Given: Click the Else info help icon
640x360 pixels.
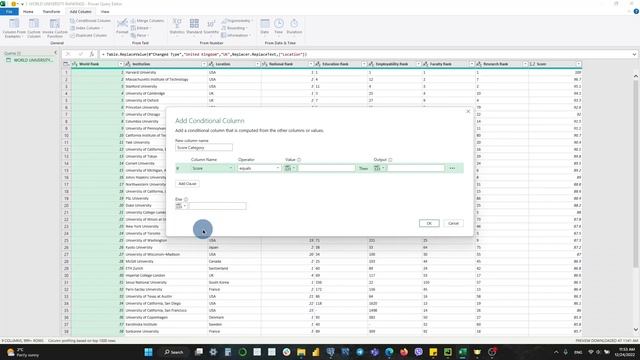Looking at the screenshot, I should [x=186, y=199].
